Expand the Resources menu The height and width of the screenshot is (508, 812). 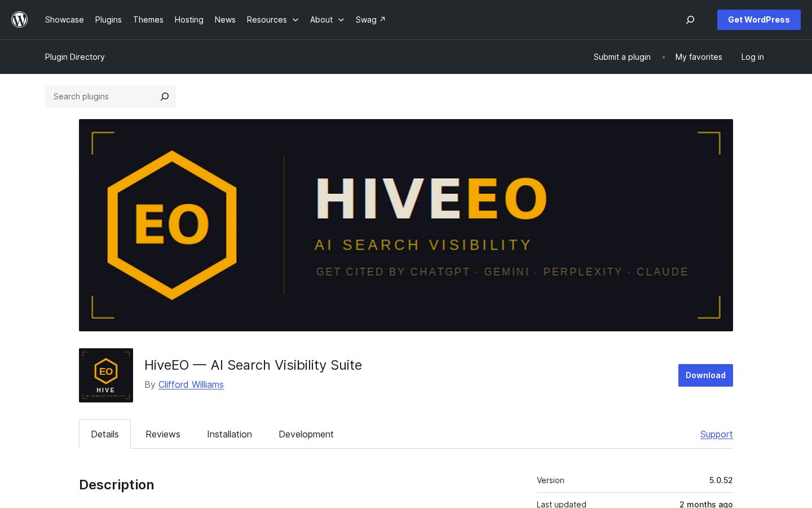point(272,20)
